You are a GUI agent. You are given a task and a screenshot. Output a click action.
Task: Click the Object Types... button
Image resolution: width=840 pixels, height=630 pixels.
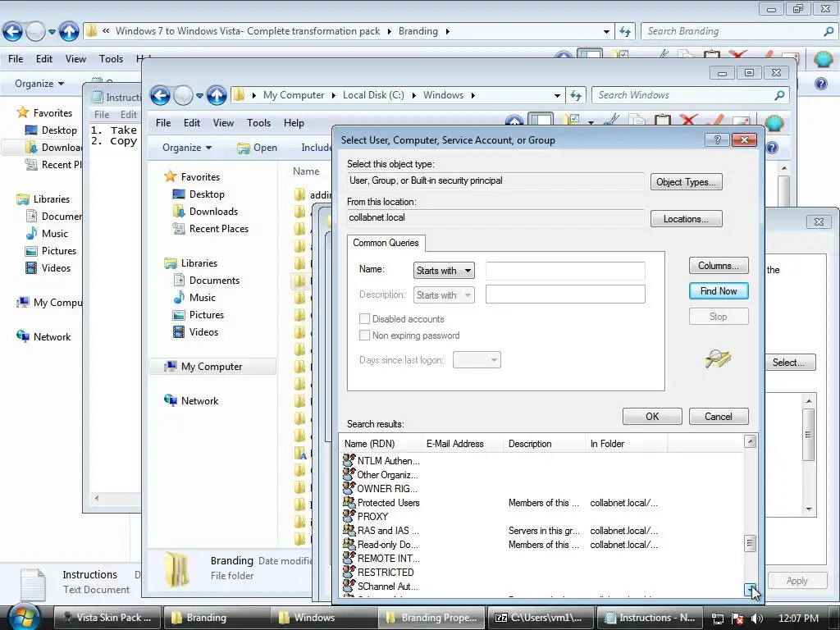687,182
